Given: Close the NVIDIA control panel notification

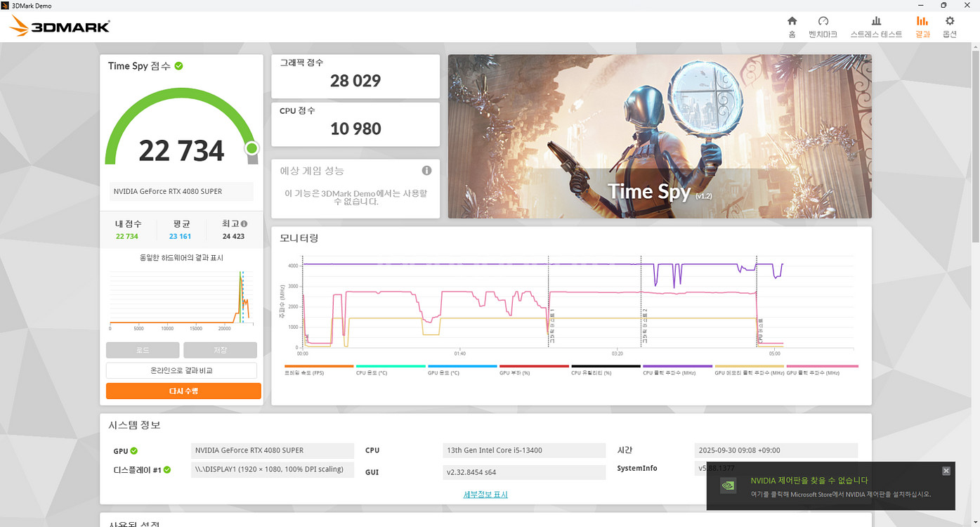Looking at the screenshot, I should (x=946, y=471).
